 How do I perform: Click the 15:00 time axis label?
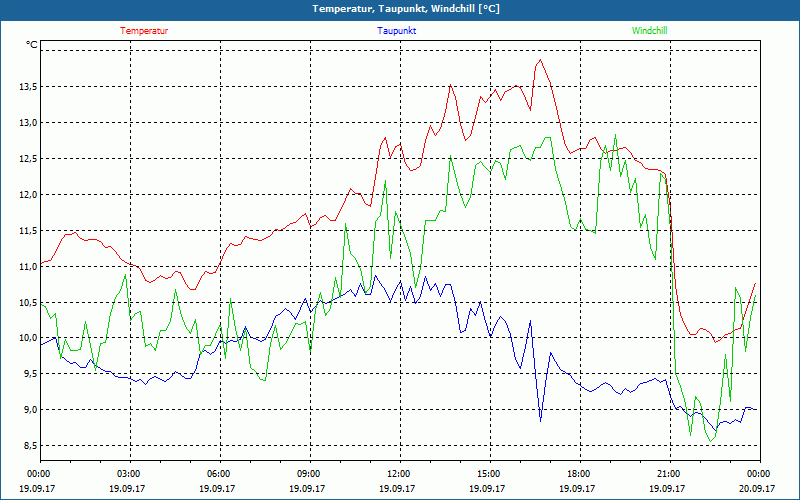click(490, 474)
